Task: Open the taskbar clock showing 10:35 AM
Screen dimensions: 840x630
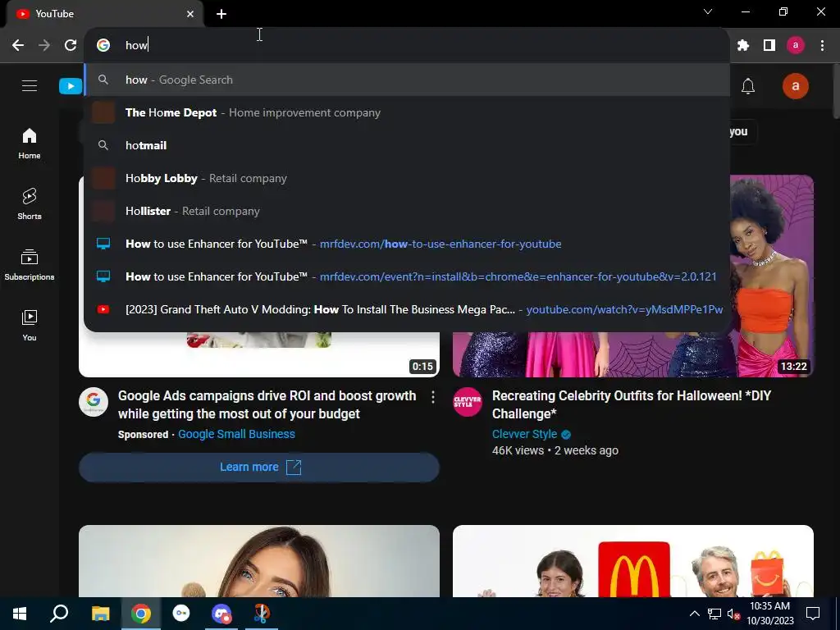Action: coord(769,614)
